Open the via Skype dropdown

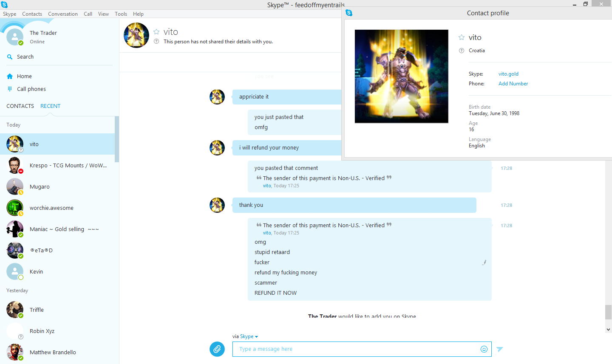tap(249, 336)
